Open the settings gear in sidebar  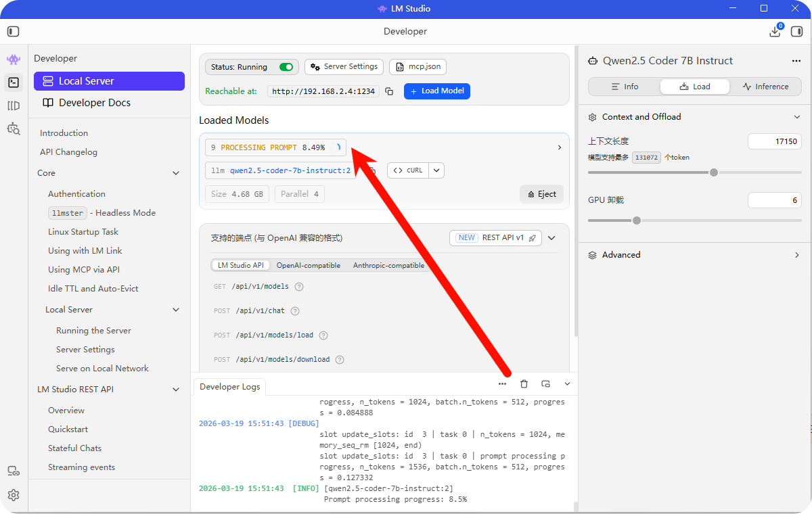(x=14, y=495)
